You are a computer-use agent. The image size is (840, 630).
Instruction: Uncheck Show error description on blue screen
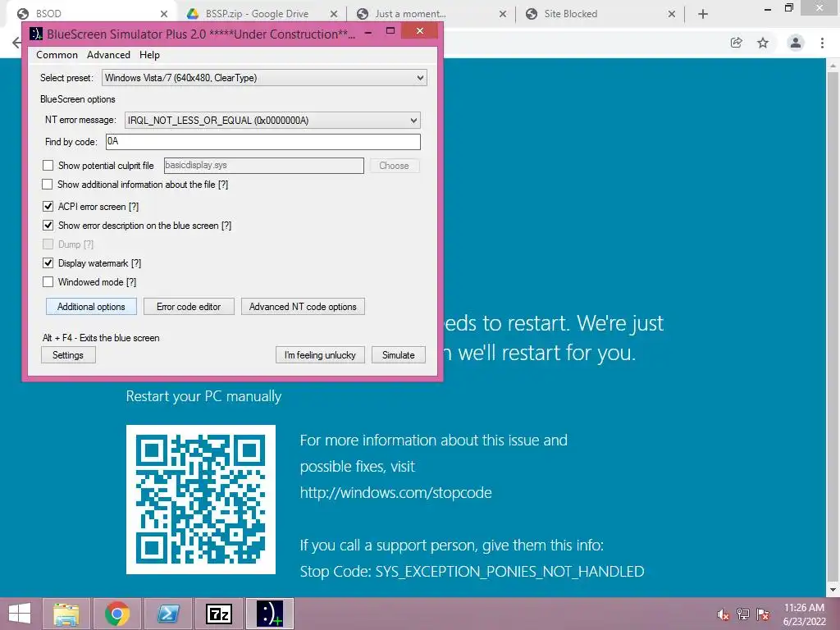(48, 225)
